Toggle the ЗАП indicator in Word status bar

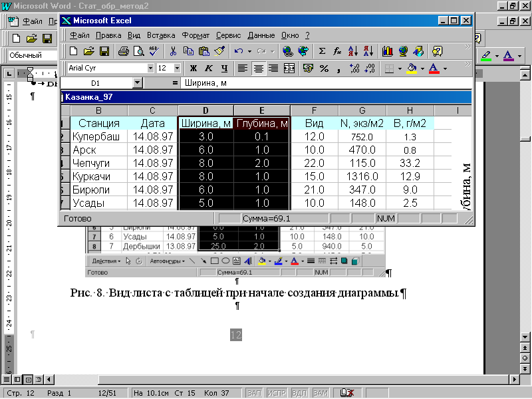click(255, 393)
